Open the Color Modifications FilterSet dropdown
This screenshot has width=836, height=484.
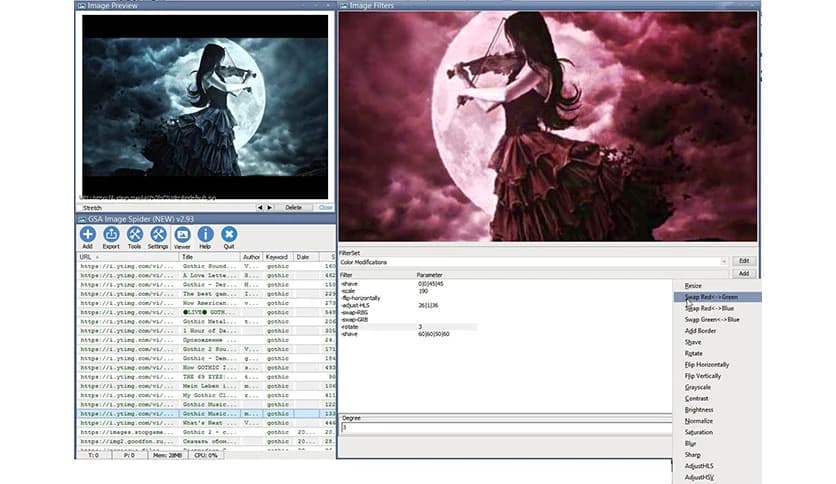[533, 262]
